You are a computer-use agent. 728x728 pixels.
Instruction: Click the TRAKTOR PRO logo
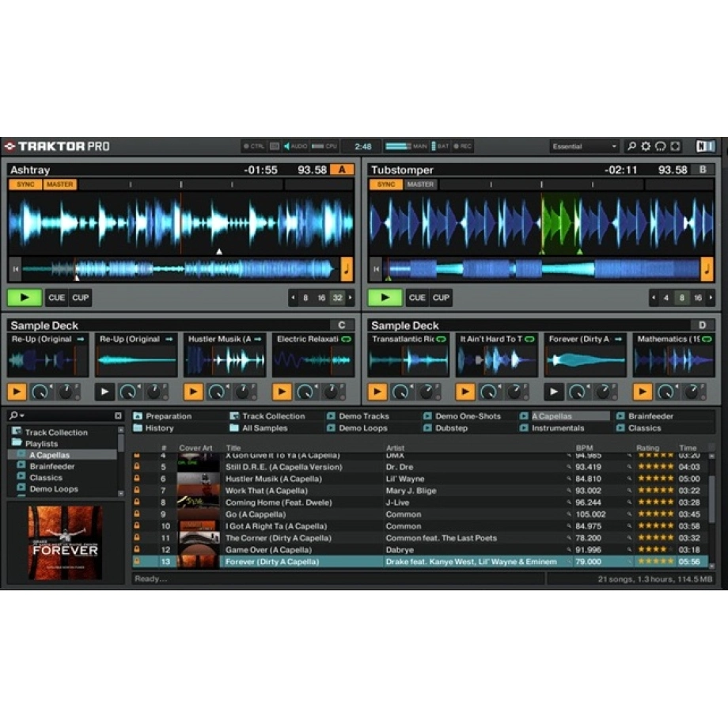point(58,146)
